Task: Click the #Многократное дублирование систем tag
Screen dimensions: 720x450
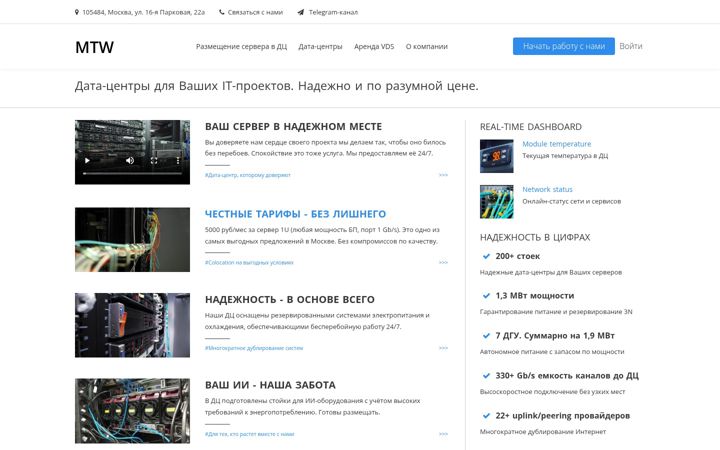Action: [254, 348]
